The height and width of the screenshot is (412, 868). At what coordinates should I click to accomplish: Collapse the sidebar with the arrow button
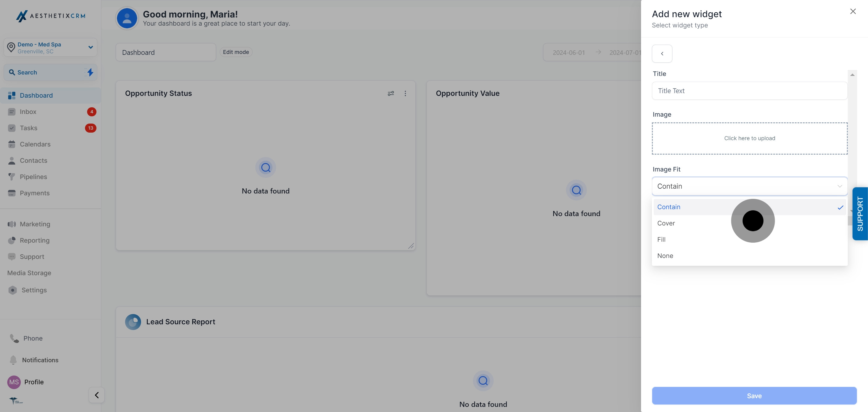(x=97, y=395)
